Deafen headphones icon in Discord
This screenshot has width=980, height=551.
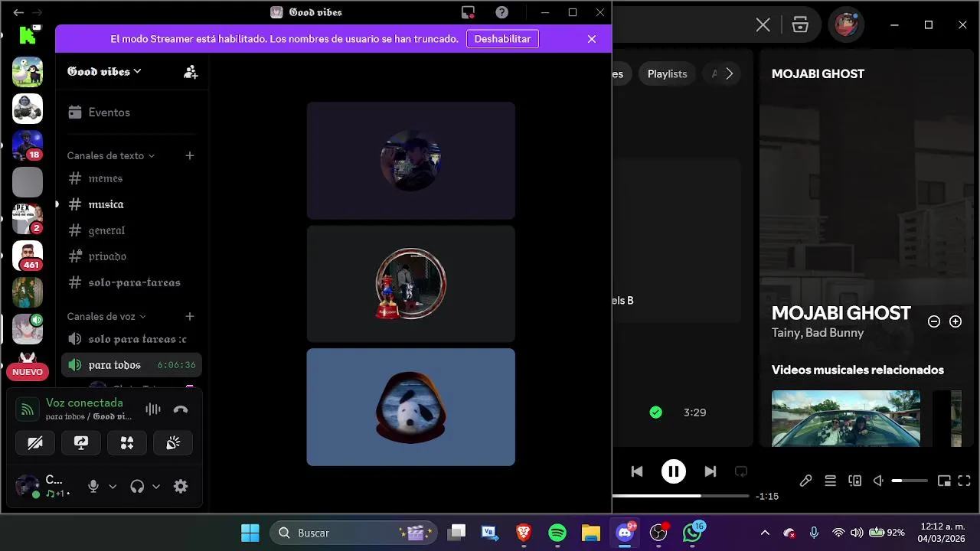coord(137,486)
